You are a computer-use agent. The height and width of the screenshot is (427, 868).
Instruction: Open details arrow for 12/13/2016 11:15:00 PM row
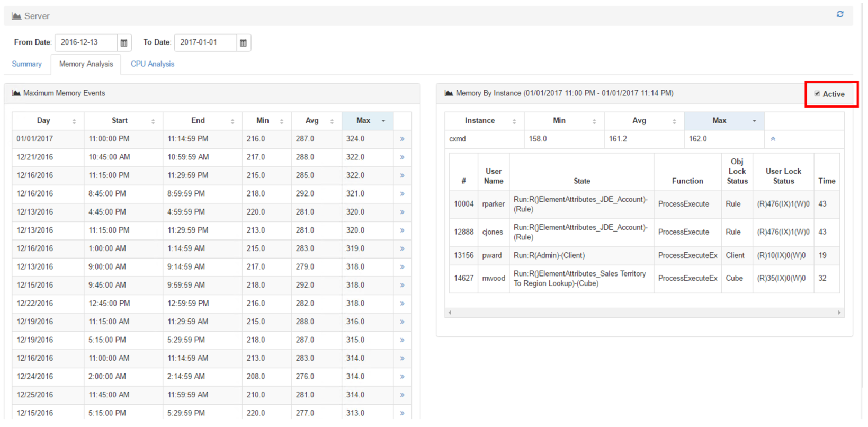click(402, 230)
